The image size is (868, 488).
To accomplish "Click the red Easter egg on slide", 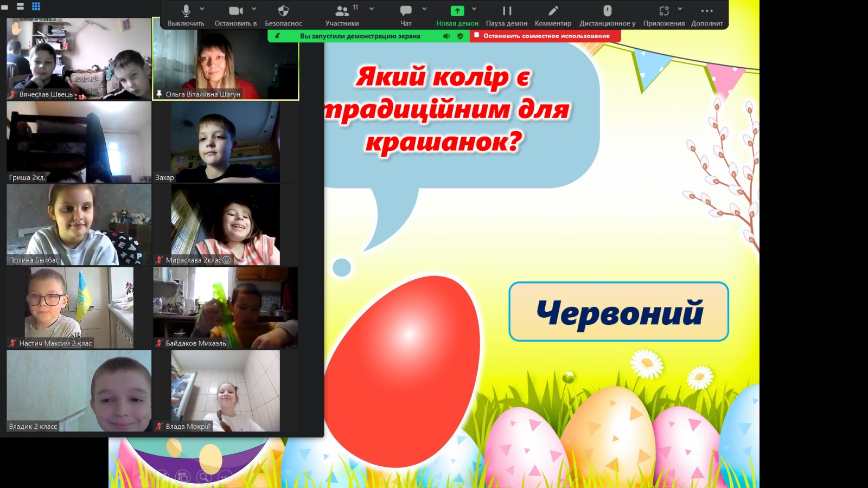I will click(402, 371).
